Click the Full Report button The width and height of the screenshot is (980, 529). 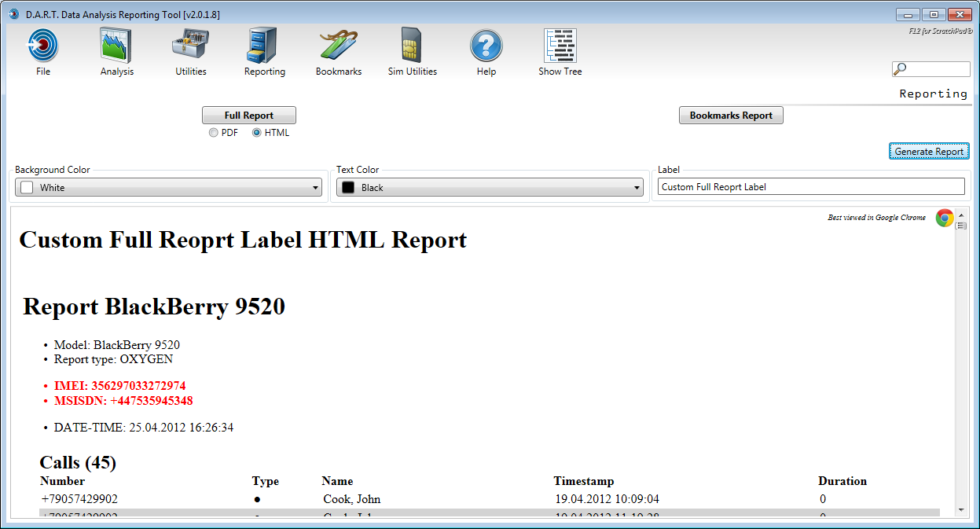(x=249, y=116)
